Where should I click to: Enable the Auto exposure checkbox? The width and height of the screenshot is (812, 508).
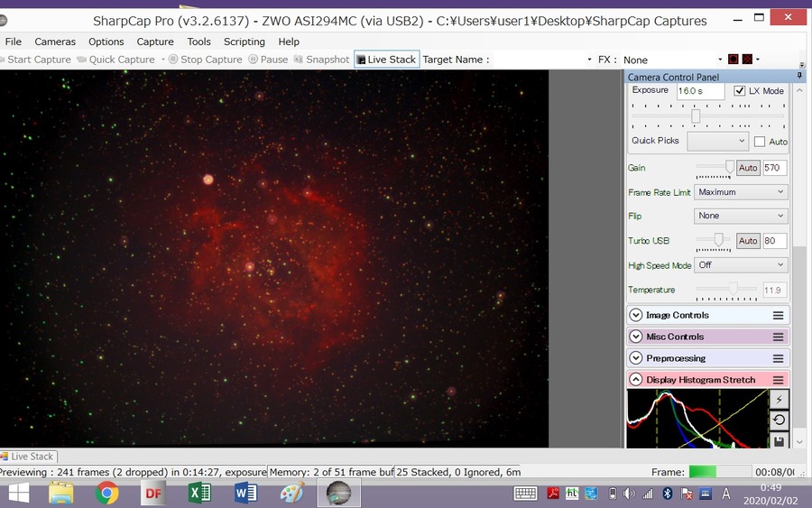coord(760,142)
